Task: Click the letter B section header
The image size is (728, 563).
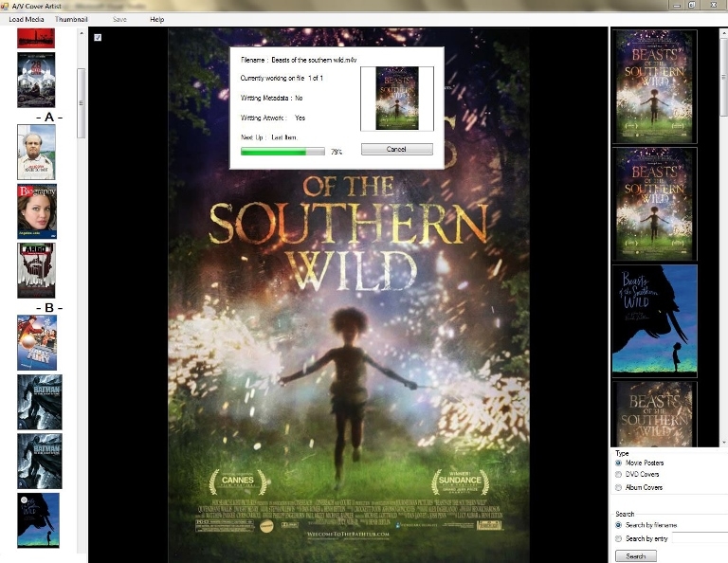Action: coord(48,308)
